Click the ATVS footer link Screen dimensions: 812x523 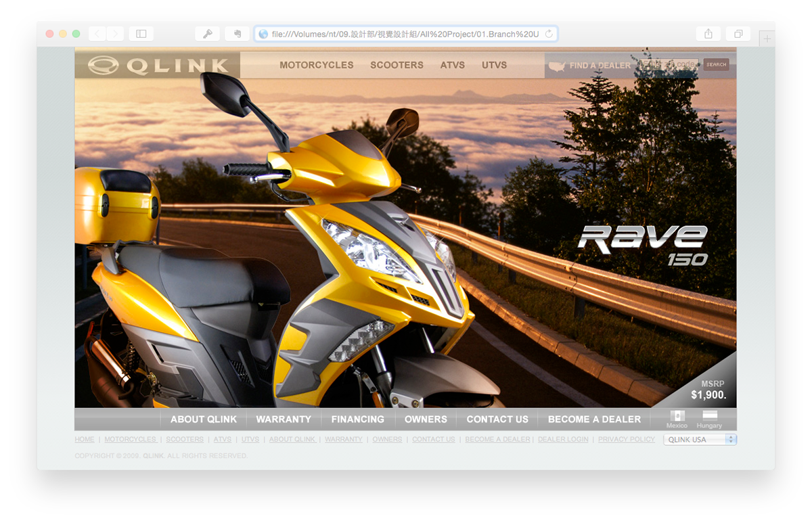[223, 439]
